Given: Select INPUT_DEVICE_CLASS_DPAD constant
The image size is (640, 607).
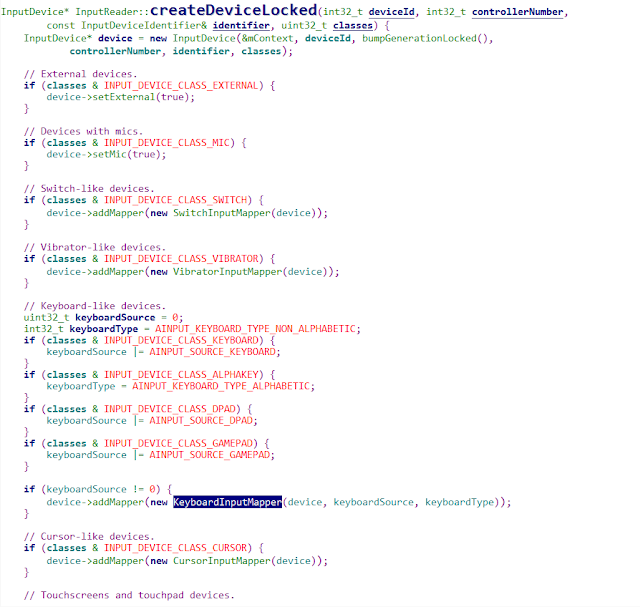Looking at the screenshot, I should 170,409.
